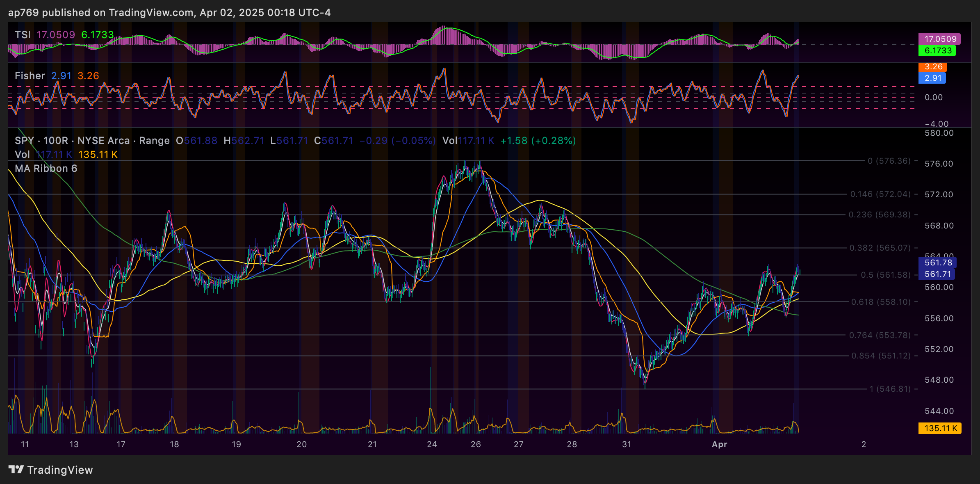Click the 576.00 price axis label
The image size is (980, 484).
tap(939, 164)
